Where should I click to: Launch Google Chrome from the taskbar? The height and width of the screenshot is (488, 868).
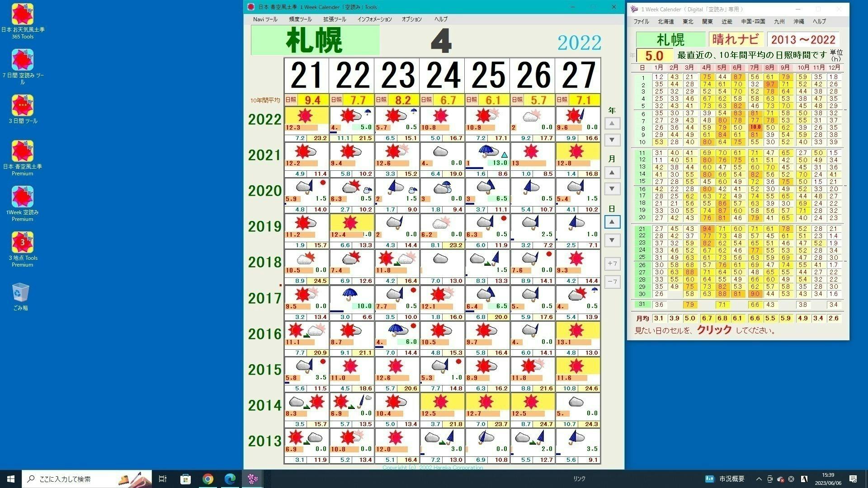(x=208, y=479)
